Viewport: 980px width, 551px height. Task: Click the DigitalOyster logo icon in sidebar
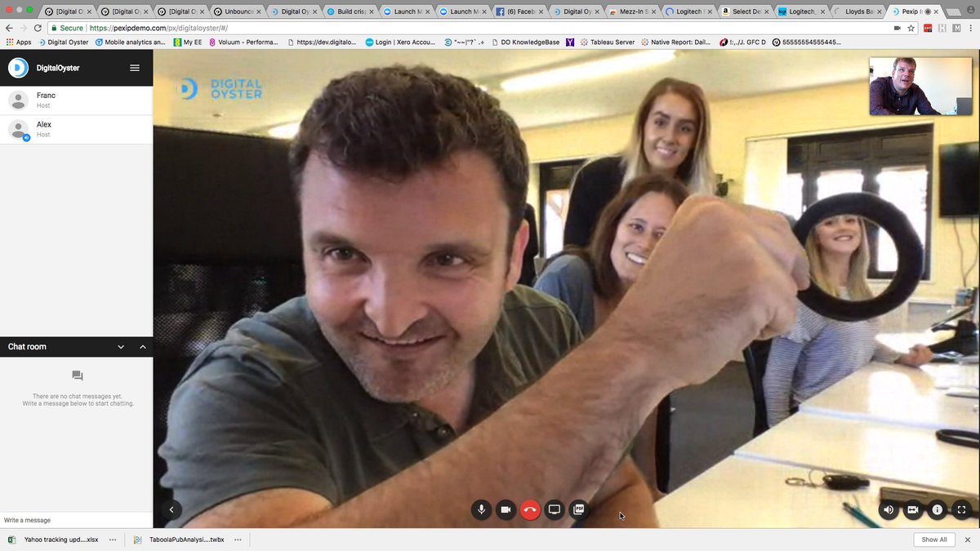tap(18, 68)
